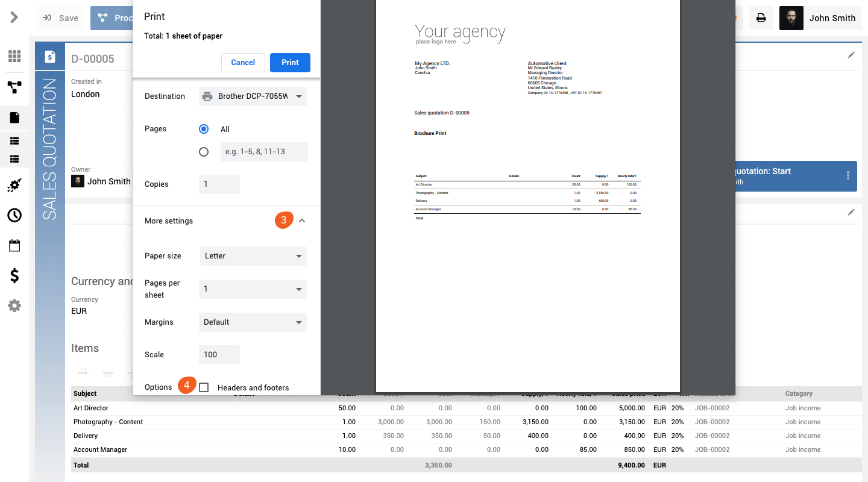The image size is (868, 482).
Task: Open the lower list icon in sidebar
Action: [14, 159]
